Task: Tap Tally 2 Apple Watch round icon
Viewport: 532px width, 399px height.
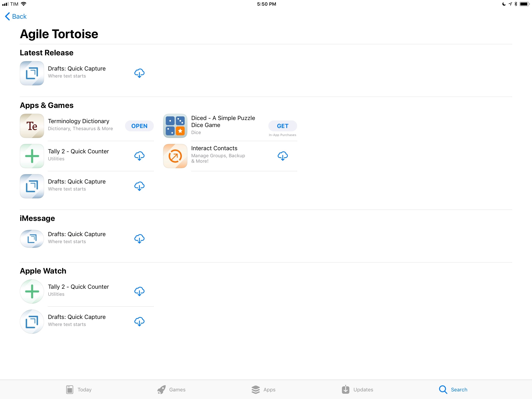Action: [x=32, y=291]
